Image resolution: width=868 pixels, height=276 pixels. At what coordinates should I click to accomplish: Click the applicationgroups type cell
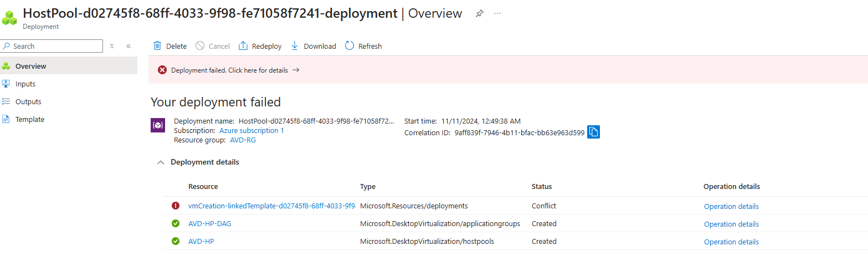click(440, 223)
